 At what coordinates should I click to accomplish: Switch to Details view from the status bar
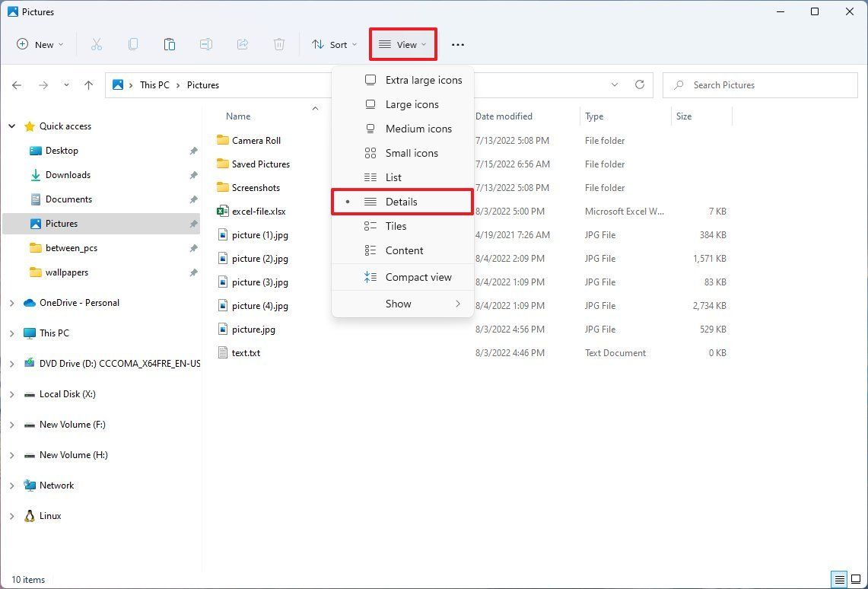(x=840, y=579)
